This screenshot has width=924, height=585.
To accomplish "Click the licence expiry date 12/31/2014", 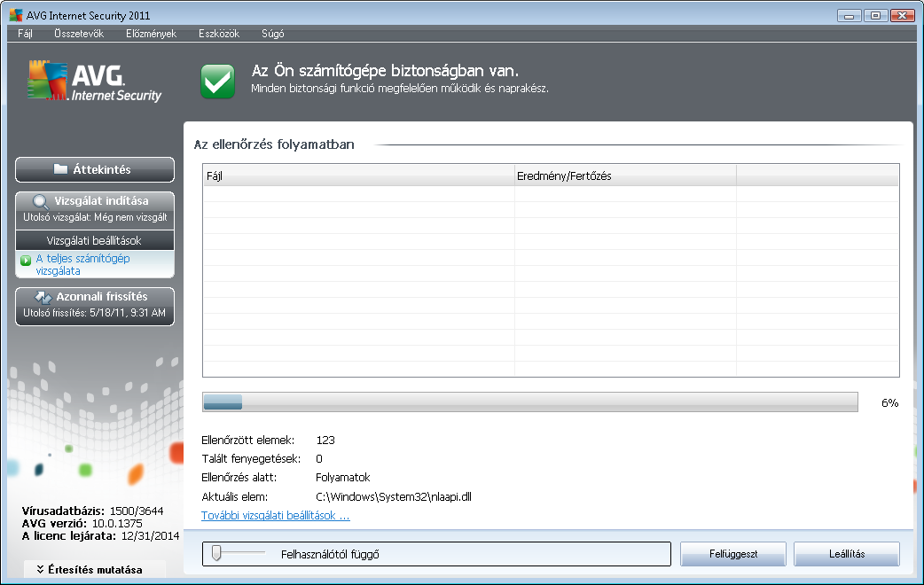I will point(150,535).
